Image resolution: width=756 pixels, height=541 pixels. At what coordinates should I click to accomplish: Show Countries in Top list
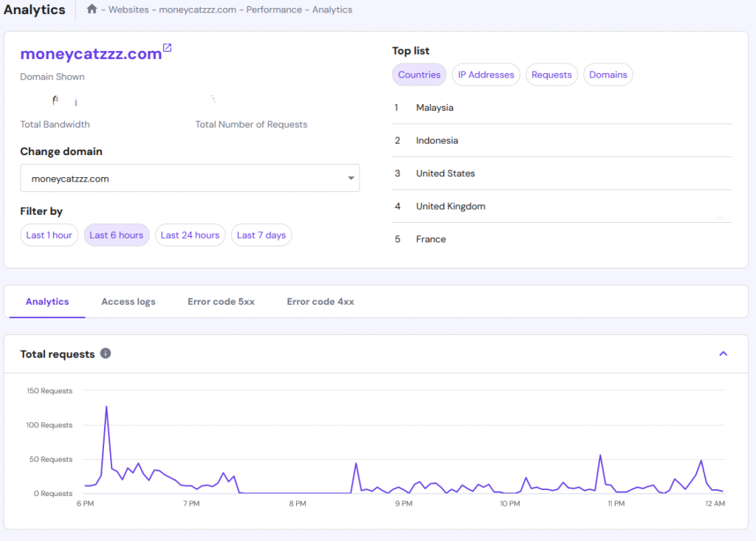(419, 75)
